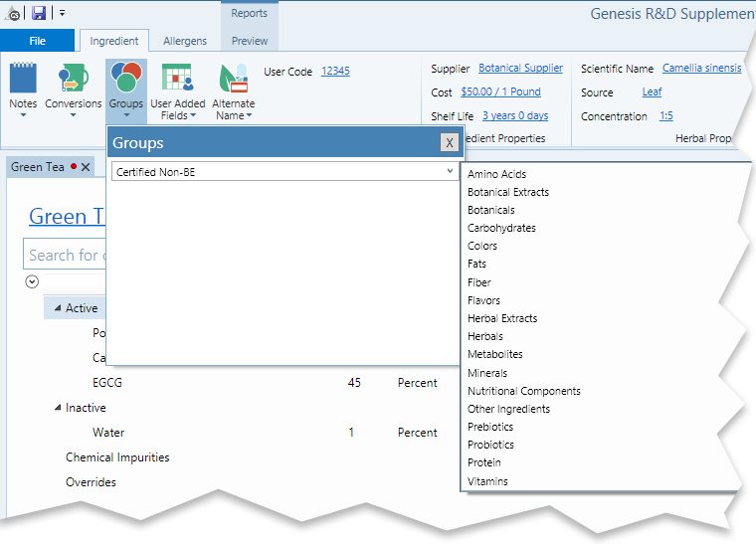The width and height of the screenshot is (756, 544).
Task: Close the Groups popup with X
Action: click(x=450, y=142)
